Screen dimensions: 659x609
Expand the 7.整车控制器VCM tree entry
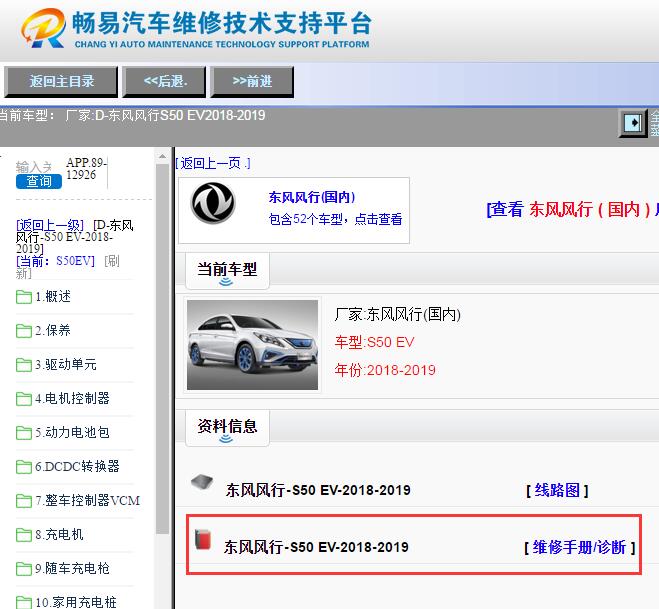88,501
